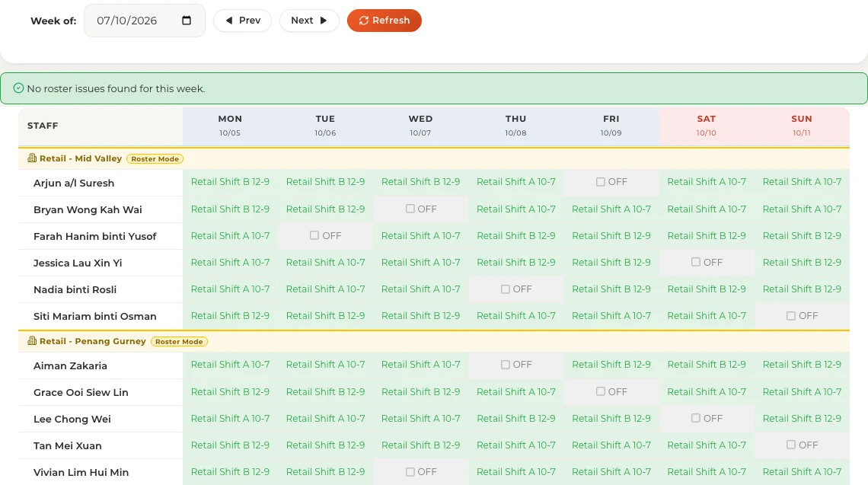This screenshot has height=485, width=868.
Task: Click the SAT 10/10 column header
Action: pyautogui.click(x=707, y=126)
